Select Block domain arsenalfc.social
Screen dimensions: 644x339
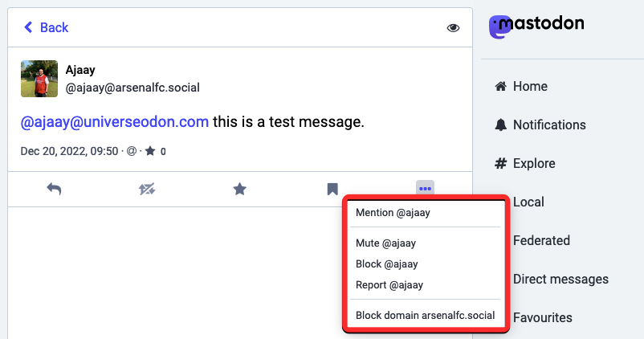425,315
